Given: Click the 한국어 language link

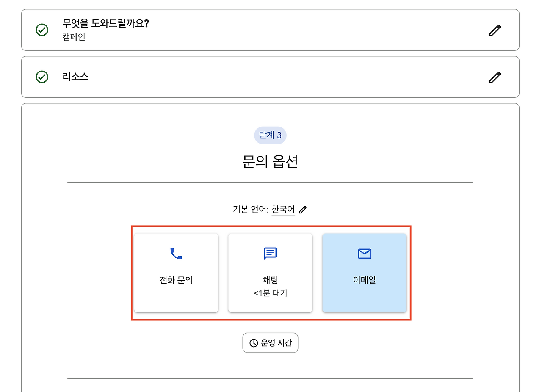Looking at the screenshot, I should 283,209.
